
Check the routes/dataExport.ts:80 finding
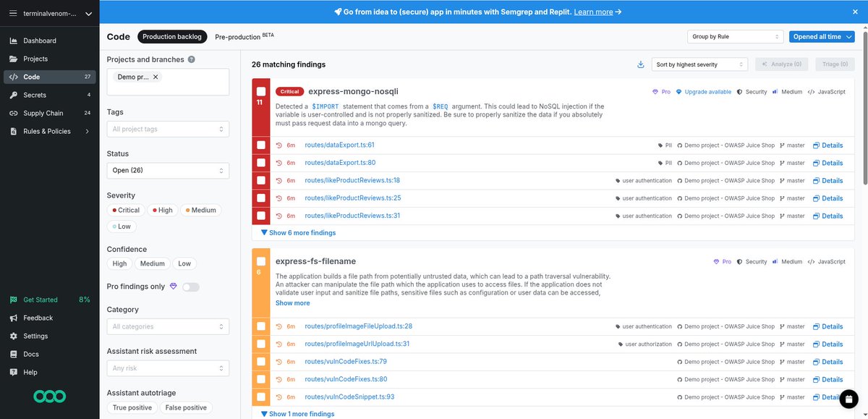[x=261, y=163]
